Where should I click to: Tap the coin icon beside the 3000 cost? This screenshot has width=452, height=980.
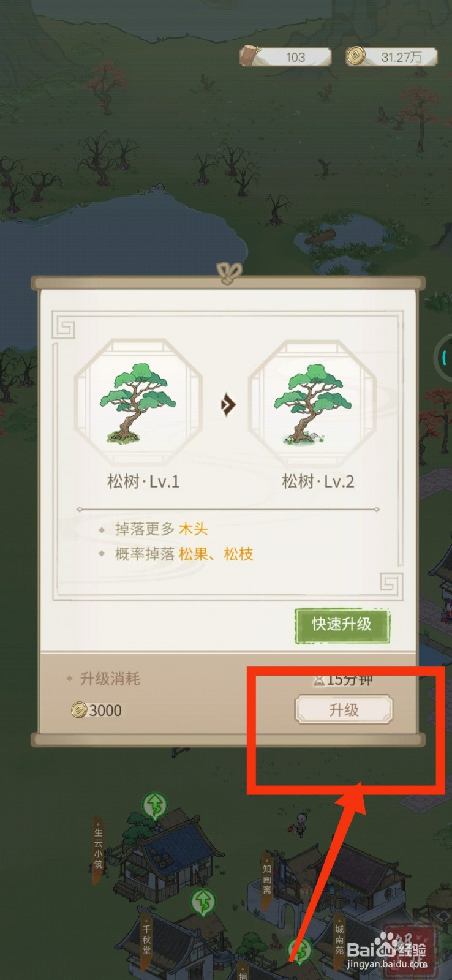pyautogui.click(x=78, y=710)
